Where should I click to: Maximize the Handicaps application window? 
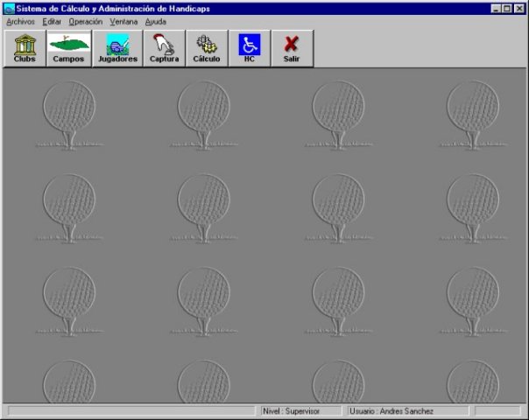pyautogui.click(x=507, y=8)
